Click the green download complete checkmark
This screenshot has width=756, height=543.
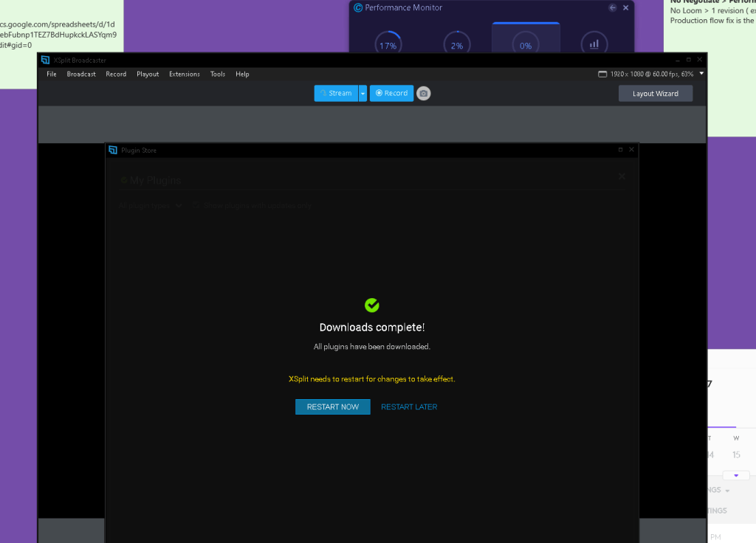pos(372,305)
